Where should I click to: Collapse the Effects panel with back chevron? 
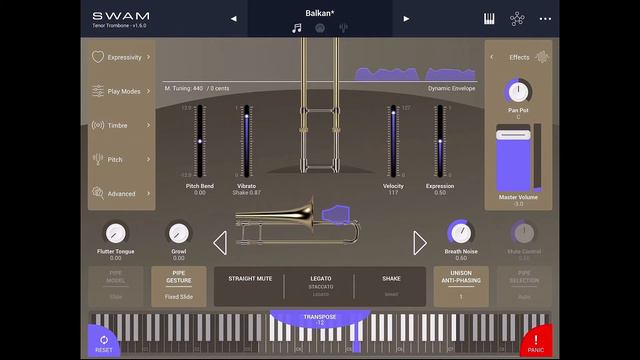point(491,57)
